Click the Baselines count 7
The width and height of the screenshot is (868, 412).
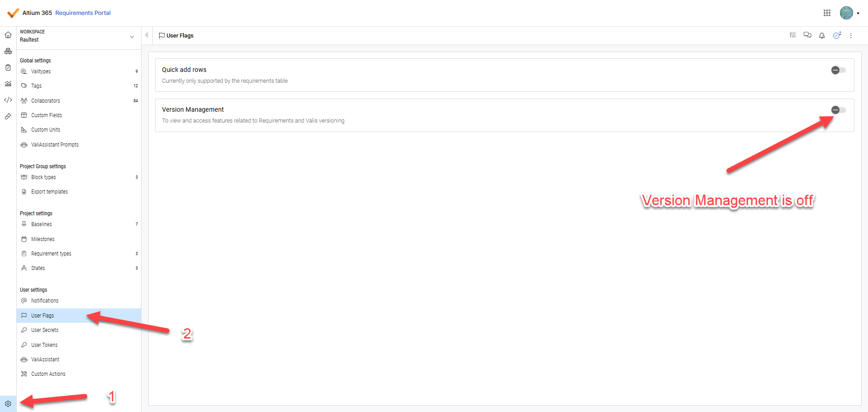tap(137, 224)
